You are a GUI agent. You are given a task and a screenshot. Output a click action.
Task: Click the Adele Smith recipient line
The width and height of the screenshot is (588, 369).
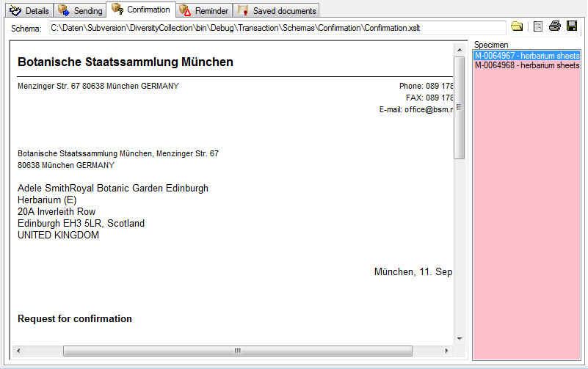[113, 188]
